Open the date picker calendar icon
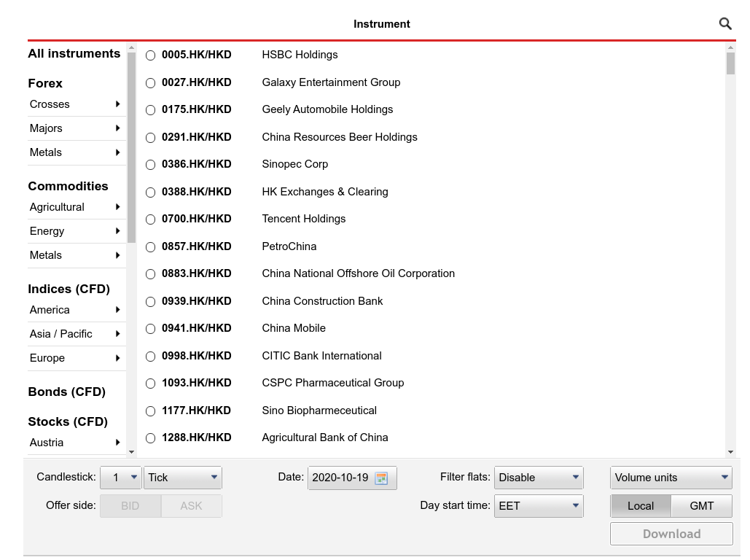 click(381, 478)
